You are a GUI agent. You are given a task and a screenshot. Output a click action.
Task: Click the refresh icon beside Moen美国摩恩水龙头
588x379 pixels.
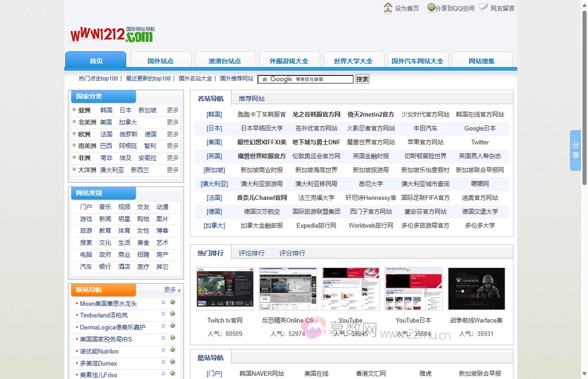tap(163, 302)
